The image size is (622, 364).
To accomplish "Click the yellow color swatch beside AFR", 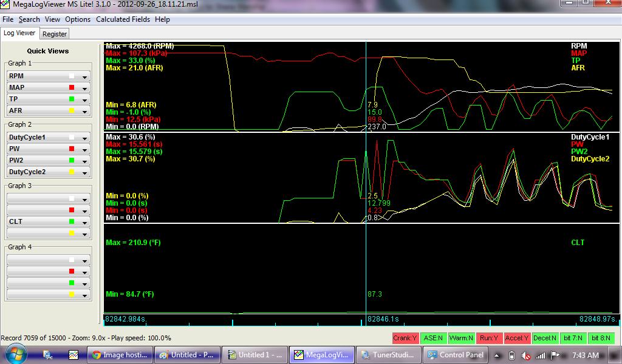I will (x=72, y=110).
